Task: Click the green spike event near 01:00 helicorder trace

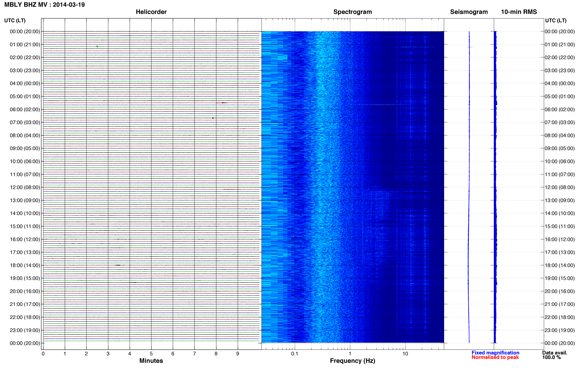Action: point(97,46)
